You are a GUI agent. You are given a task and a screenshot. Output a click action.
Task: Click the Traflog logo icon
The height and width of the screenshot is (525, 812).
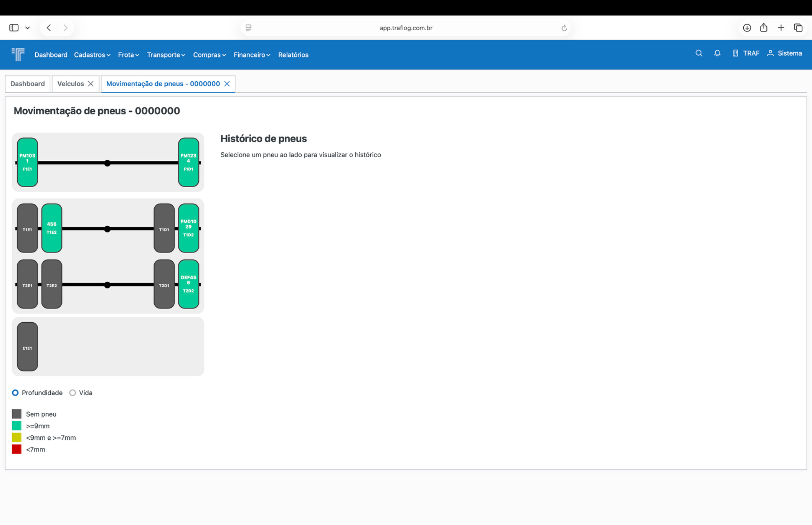pyautogui.click(x=18, y=54)
